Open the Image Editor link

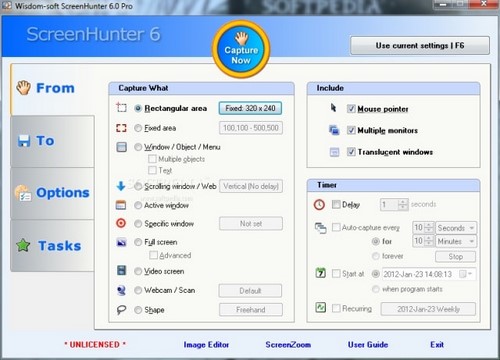[206, 345]
